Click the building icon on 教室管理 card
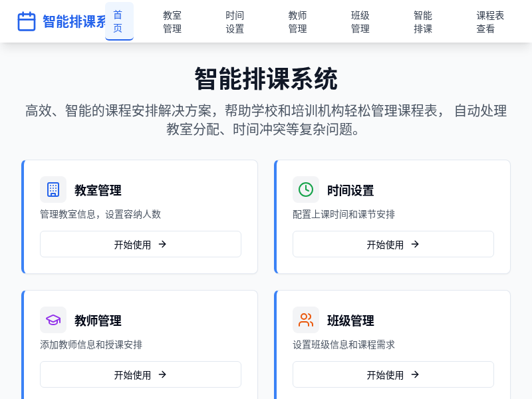This screenshot has width=532, height=399. (x=53, y=190)
